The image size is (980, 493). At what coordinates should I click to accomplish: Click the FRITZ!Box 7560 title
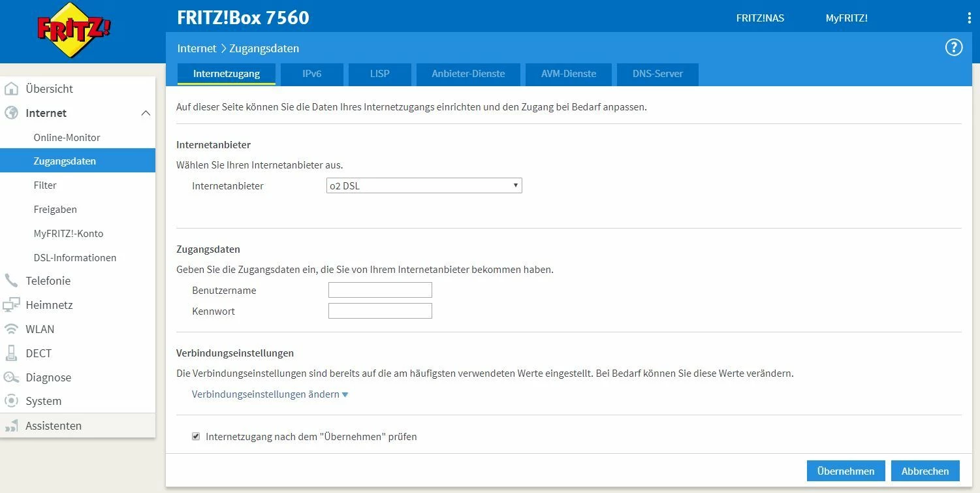click(x=243, y=18)
